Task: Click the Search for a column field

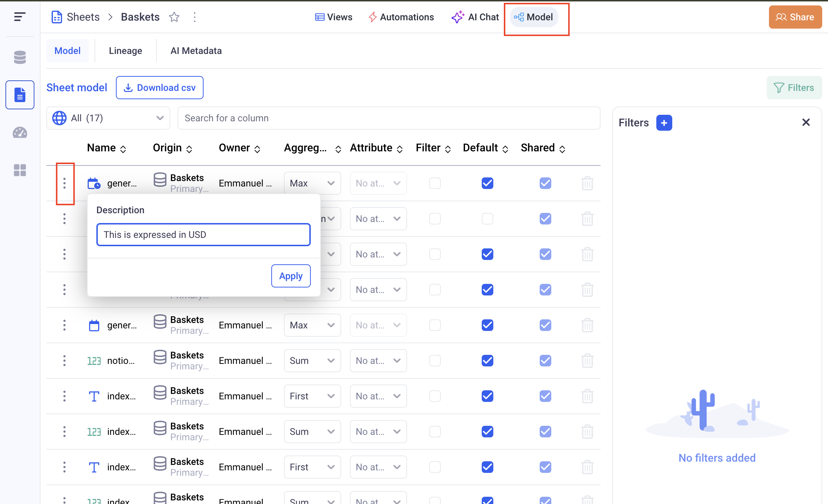Action: coord(388,118)
